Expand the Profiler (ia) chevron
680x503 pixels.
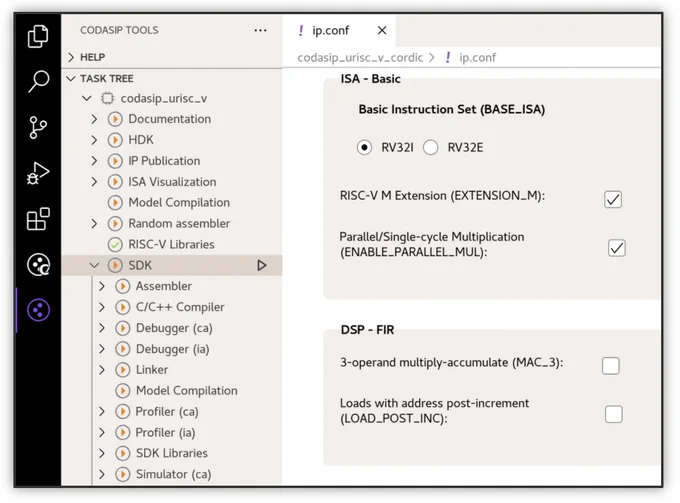tap(102, 433)
